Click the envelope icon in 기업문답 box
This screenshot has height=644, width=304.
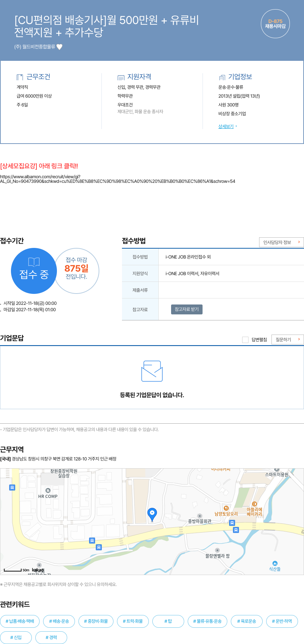152,371
